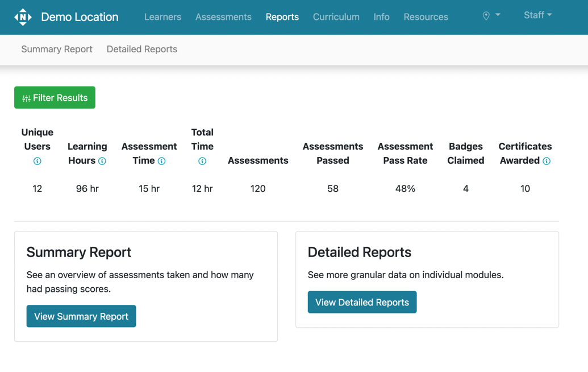Image resolution: width=588 pixels, height=372 pixels.
Task: Click the View Detailed Reports button
Action: point(362,302)
